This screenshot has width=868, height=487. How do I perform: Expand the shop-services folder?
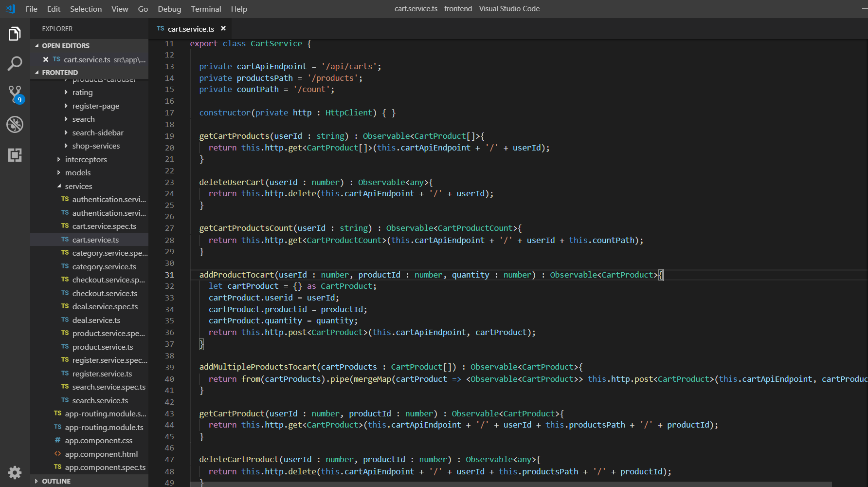(66, 146)
